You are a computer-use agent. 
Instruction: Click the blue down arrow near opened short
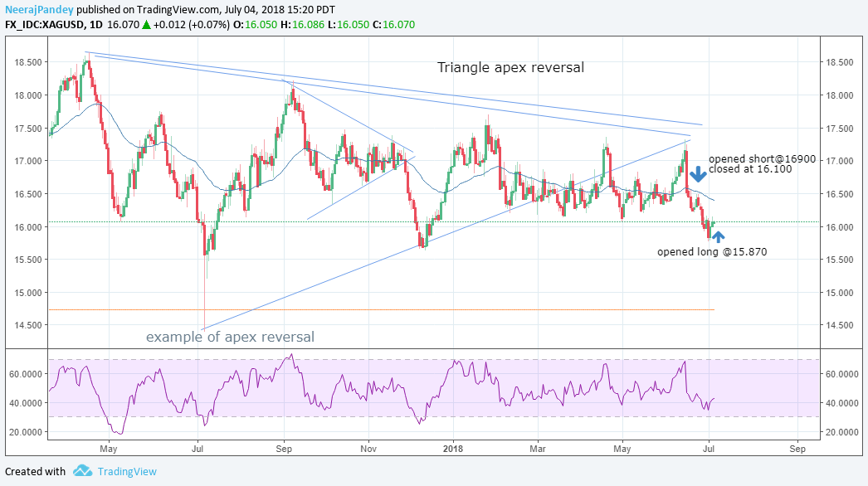(x=698, y=174)
